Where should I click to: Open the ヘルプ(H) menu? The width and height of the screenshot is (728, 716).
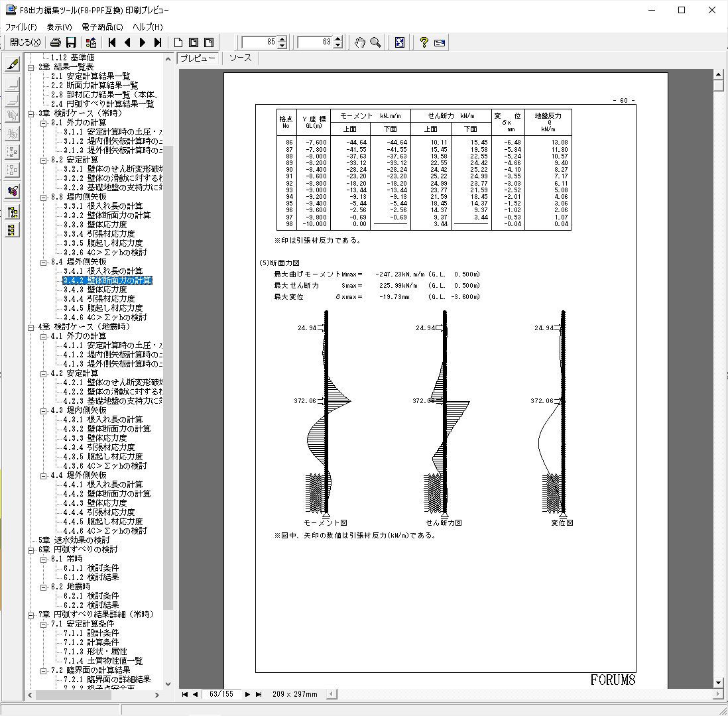(x=148, y=27)
